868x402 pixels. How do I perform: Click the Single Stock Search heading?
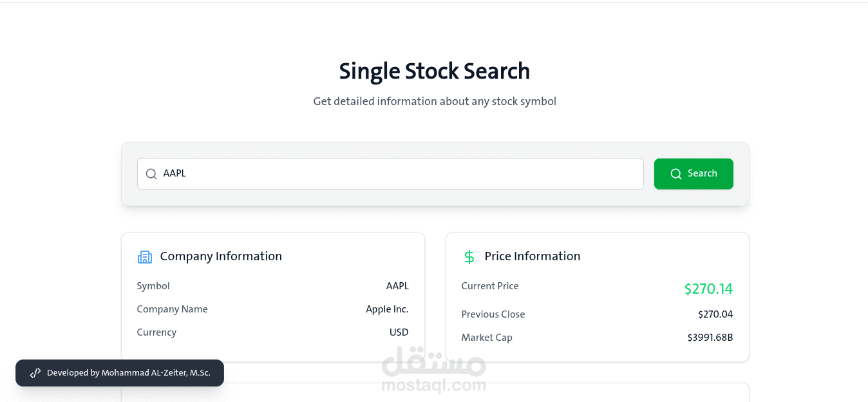(434, 71)
